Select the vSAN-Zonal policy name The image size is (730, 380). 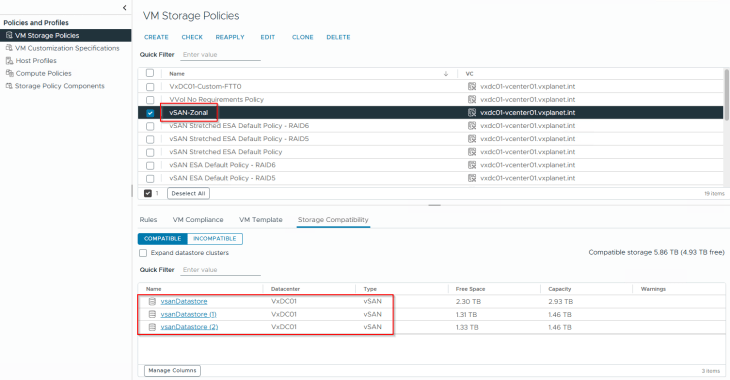pos(189,112)
